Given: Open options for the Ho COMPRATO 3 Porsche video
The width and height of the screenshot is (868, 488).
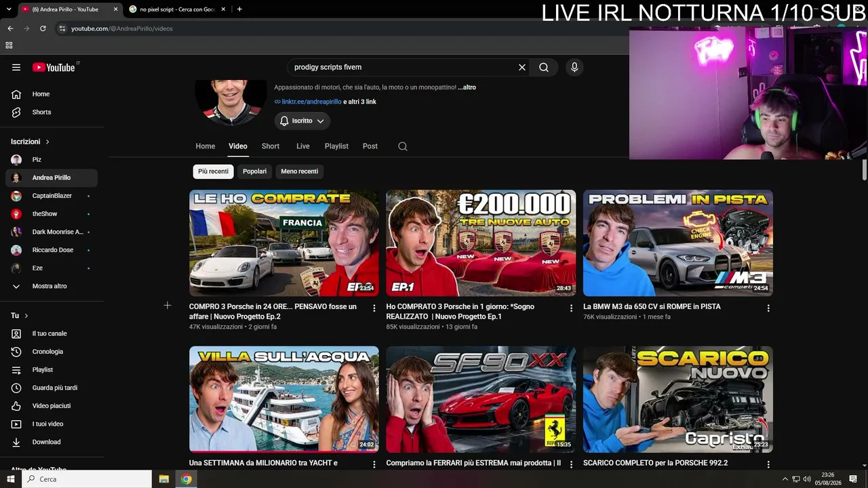Looking at the screenshot, I should [x=572, y=308].
